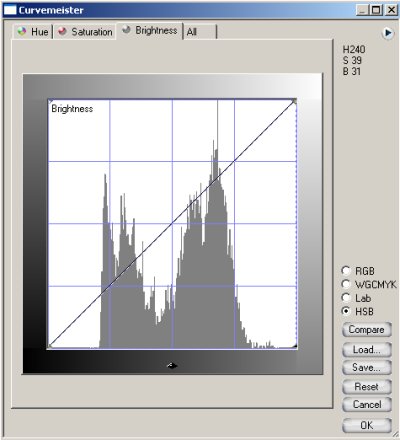Click the Brightness tab gray sphere icon
Image resolution: width=400 pixels, height=440 pixels.
(x=126, y=30)
